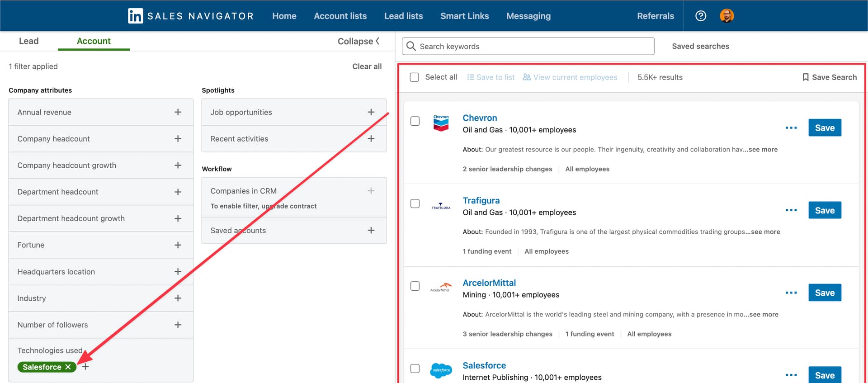Remove the Salesforce technology filter
This screenshot has height=383, width=868.
[x=68, y=367]
